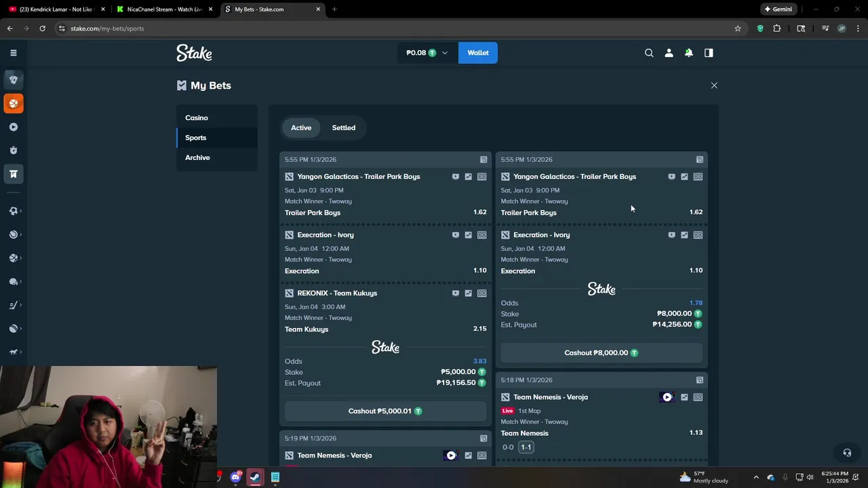Image resolution: width=868 pixels, height=488 pixels.
Task: Open Steam from the taskbar
Action: (x=255, y=477)
